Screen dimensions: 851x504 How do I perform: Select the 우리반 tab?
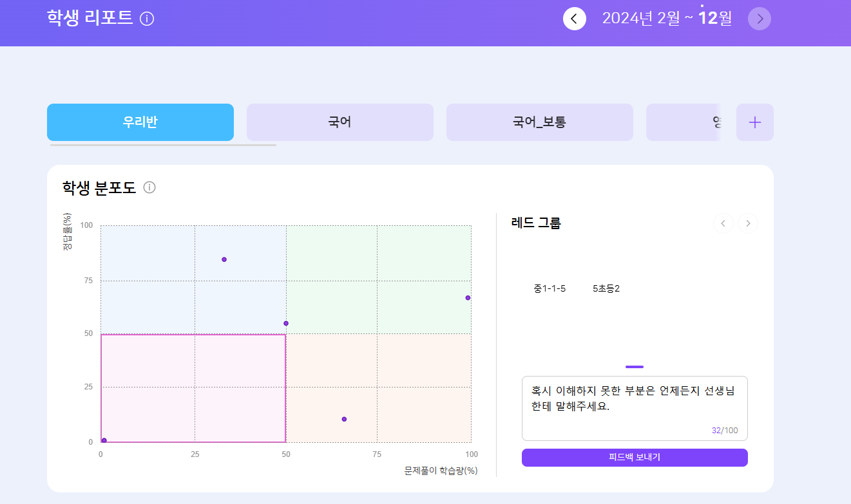[x=140, y=122]
